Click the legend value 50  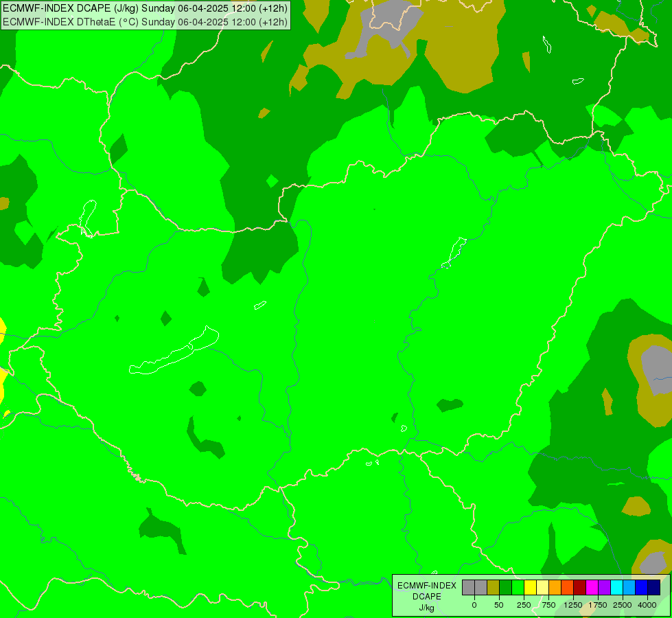499,605
